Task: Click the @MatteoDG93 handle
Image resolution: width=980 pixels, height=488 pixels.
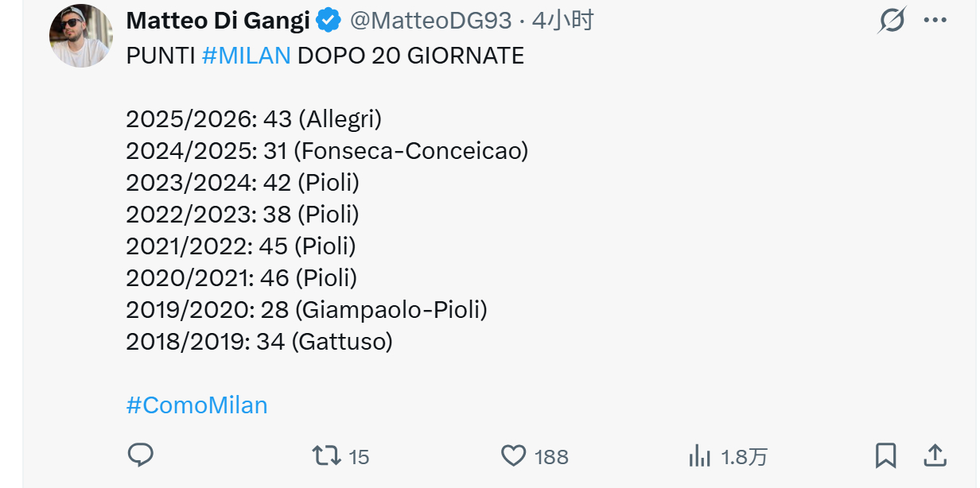Action: [430, 21]
